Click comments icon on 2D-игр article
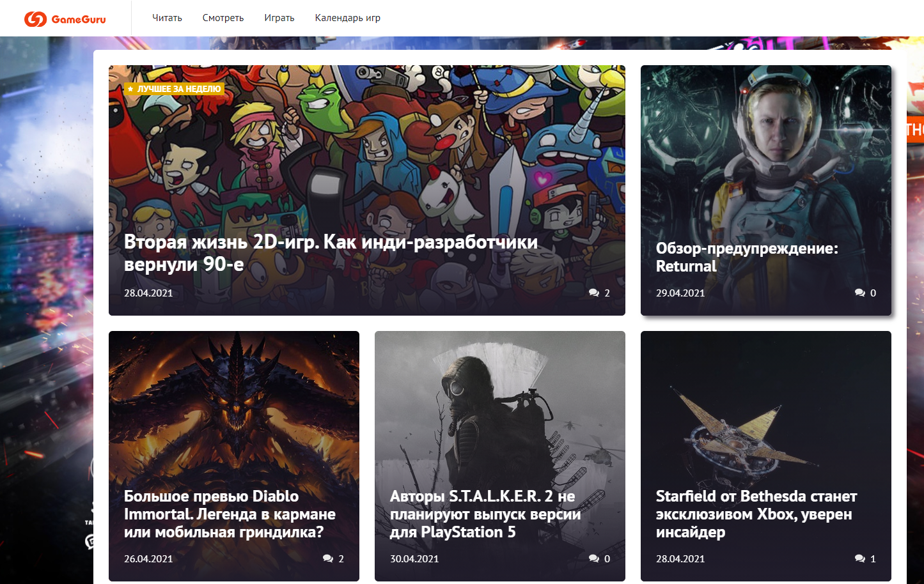Image resolution: width=924 pixels, height=584 pixels. pos(594,293)
